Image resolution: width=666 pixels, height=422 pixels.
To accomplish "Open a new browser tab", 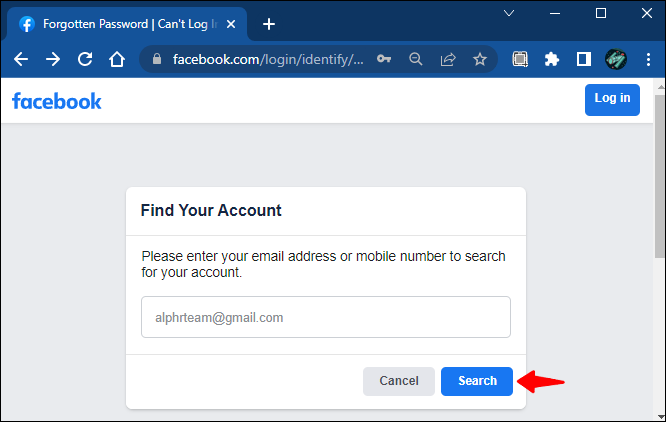I will [x=268, y=24].
